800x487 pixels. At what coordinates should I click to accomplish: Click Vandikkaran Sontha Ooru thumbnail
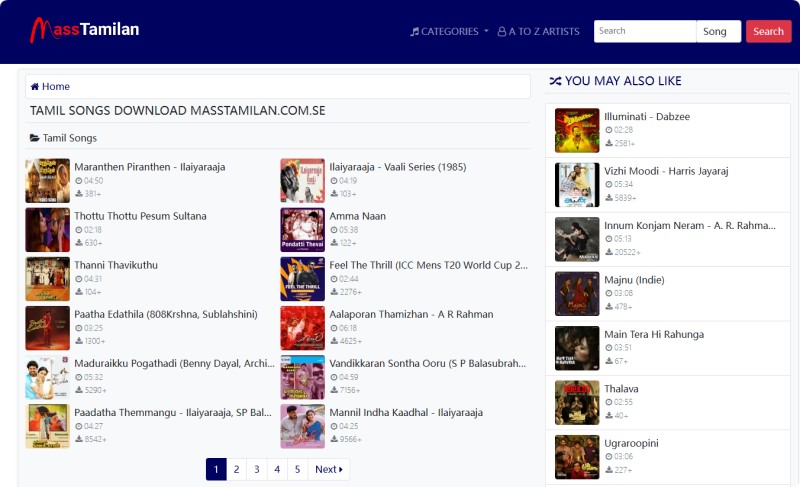pos(303,377)
